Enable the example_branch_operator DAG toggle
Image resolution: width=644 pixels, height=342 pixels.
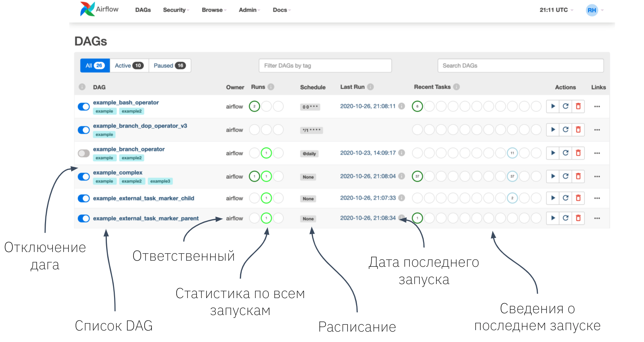tap(84, 153)
